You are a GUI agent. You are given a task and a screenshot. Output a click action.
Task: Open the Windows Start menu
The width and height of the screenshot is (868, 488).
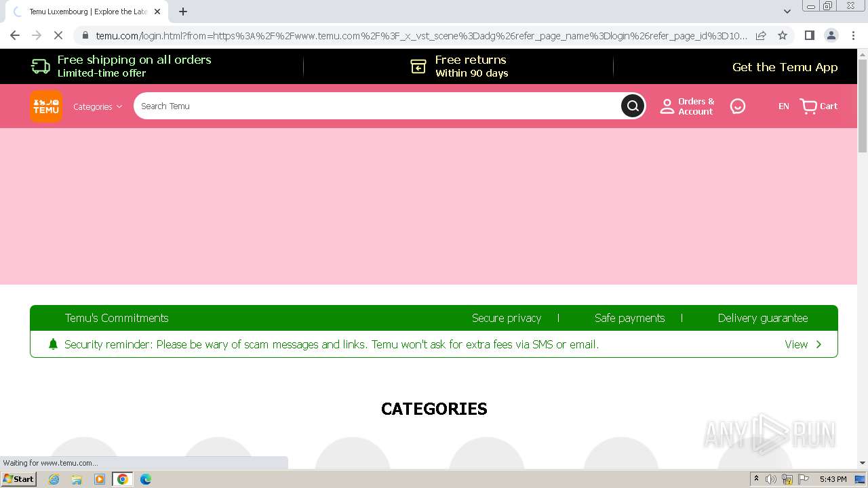(x=18, y=479)
